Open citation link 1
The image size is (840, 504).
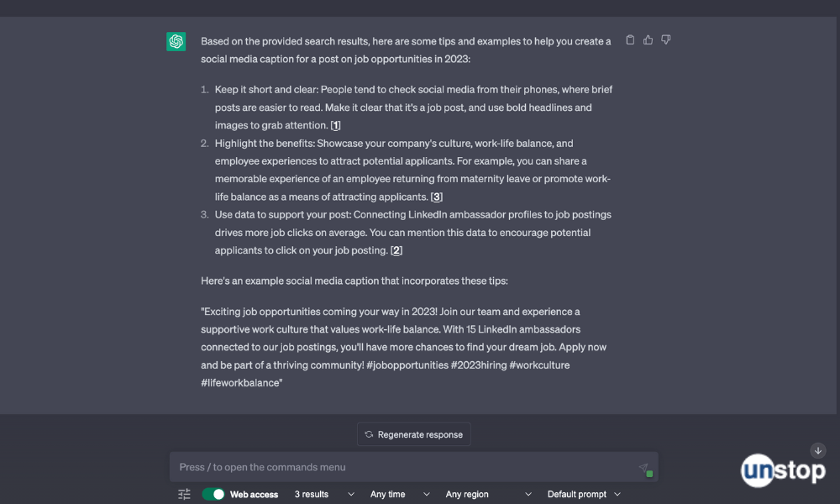(x=335, y=124)
